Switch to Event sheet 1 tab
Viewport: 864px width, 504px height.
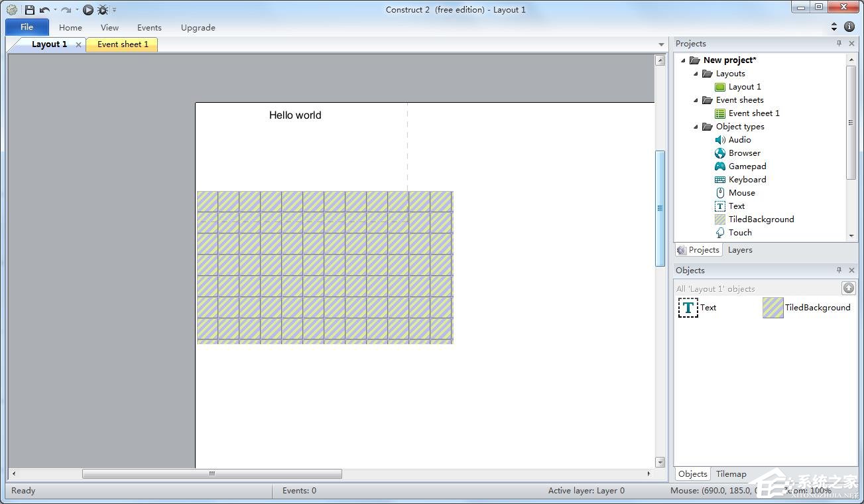coord(123,44)
